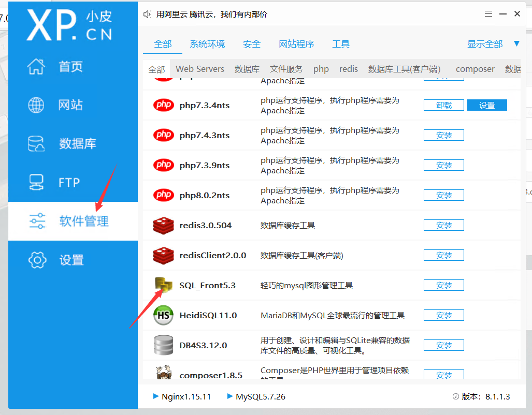Filter by php sub-tab
This screenshot has width=532, height=415.
point(321,69)
